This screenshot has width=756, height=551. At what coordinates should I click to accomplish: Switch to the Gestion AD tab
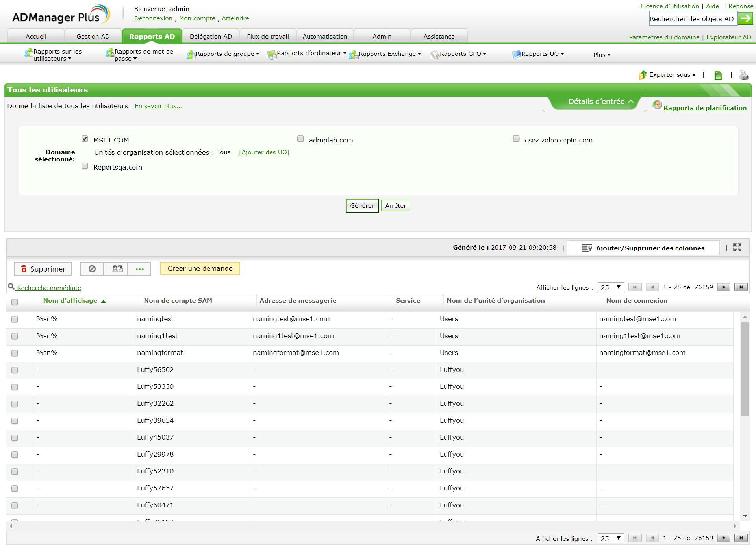click(93, 36)
